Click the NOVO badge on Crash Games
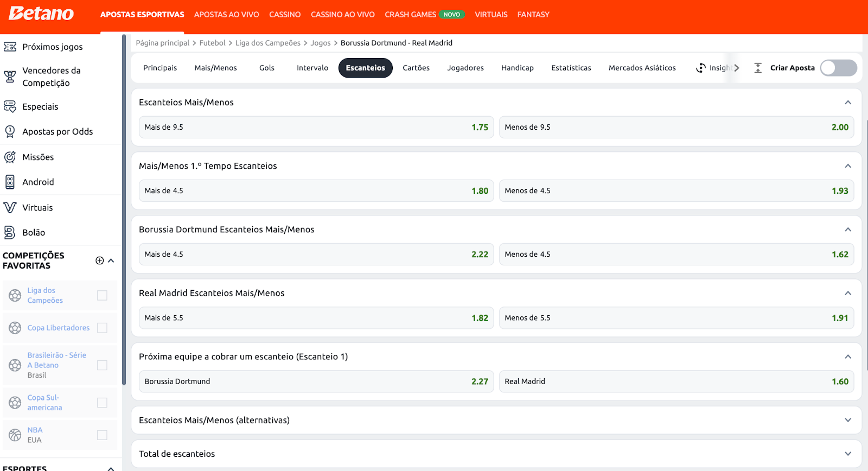Screen dimensions: 868x471 tap(452, 15)
